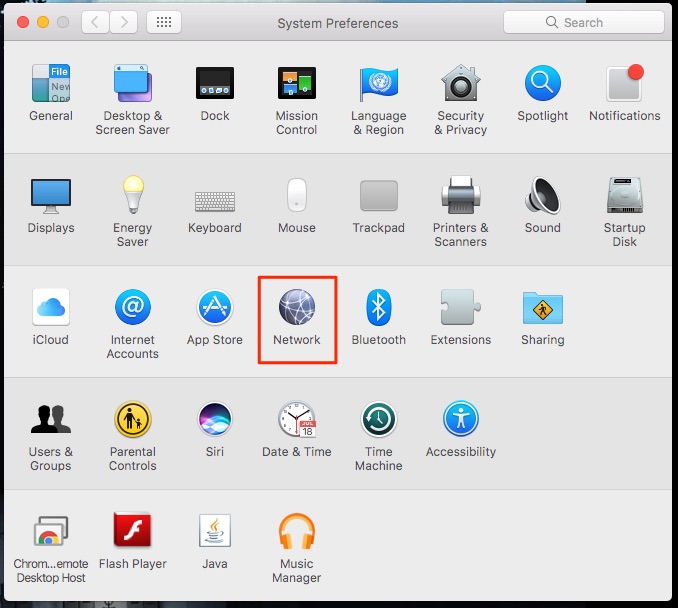Click the forward navigation arrow
The width and height of the screenshot is (678, 608).
pyautogui.click(x=124, y=22)
